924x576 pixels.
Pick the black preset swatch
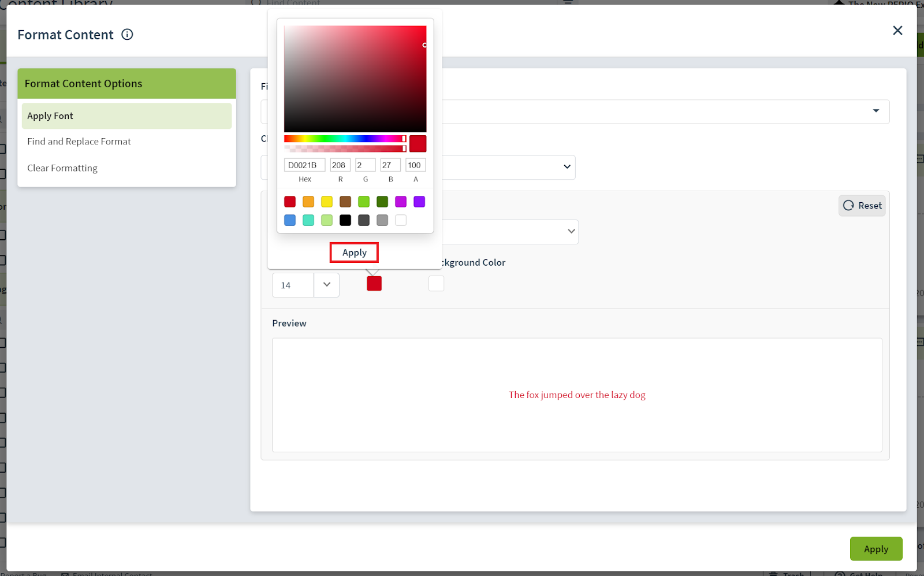[345, 220]
